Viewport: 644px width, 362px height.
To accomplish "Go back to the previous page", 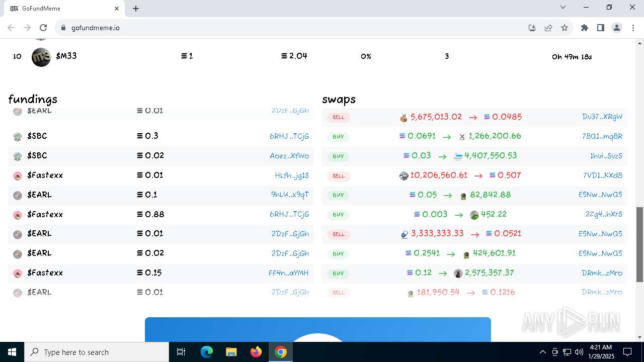I will tap(11, 28).
